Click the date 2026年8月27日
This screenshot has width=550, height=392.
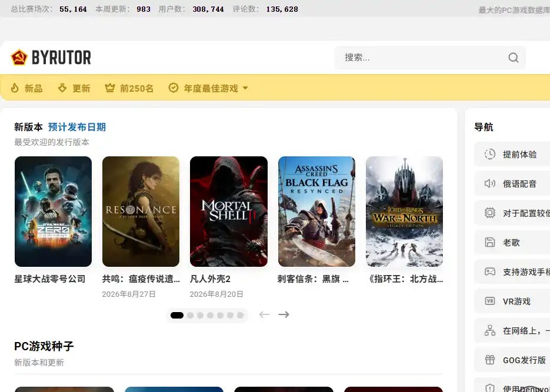(129, 294)
